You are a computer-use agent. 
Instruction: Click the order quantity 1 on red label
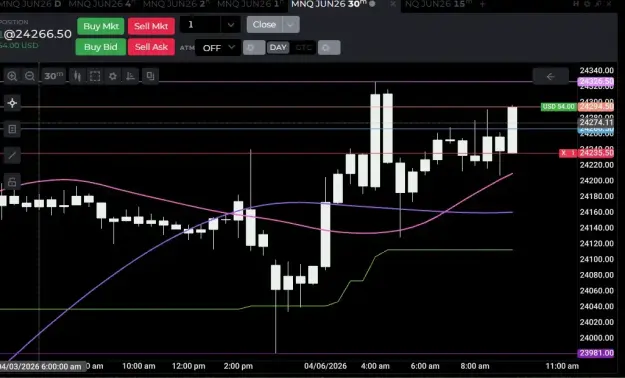(573, 153)
